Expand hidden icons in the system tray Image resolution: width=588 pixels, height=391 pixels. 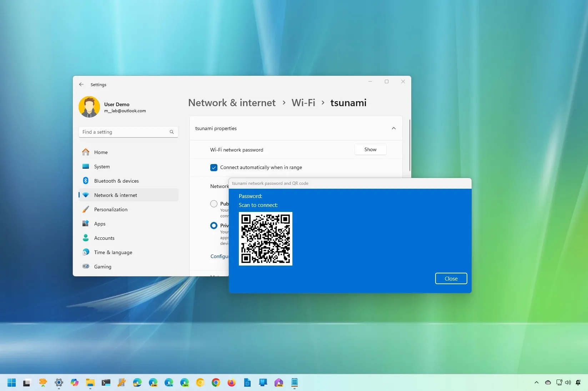(536, 383)
